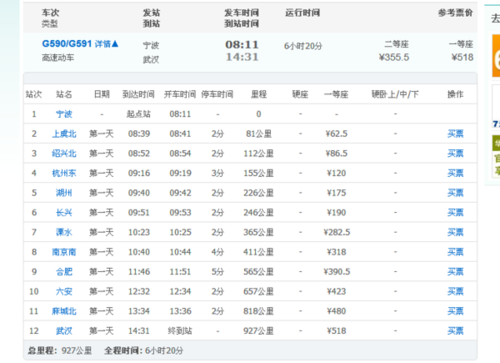Click 买票 in the 南京南 row
This screenshot has width=500, height=363.
click(455, 252)
